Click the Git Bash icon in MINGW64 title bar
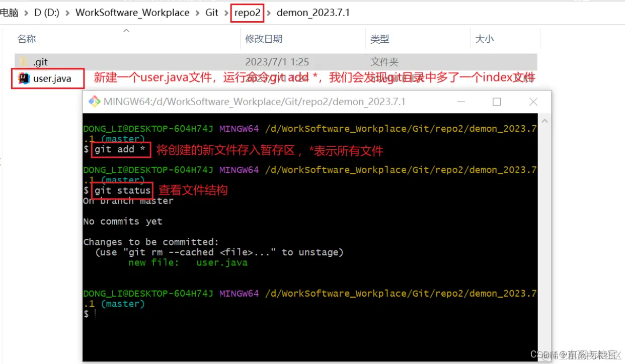 [x=94, y=102]
